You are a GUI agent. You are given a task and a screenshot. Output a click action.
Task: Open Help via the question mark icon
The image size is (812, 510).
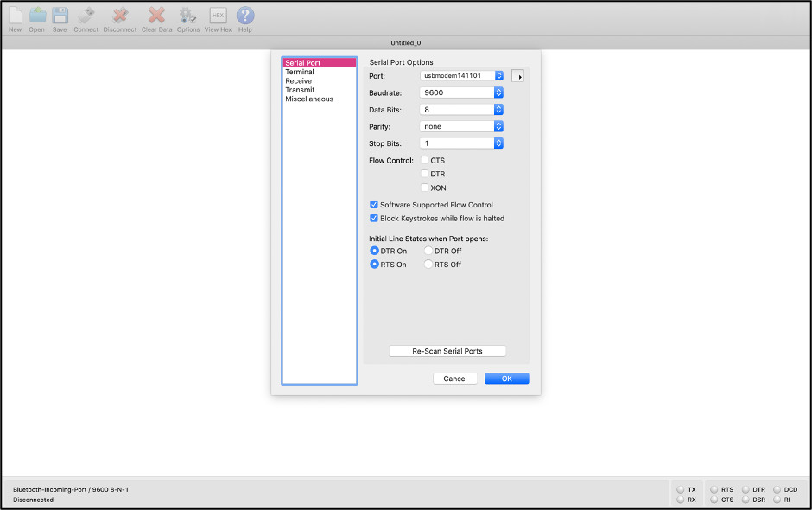pyautogui.click(x=245, y=16)
